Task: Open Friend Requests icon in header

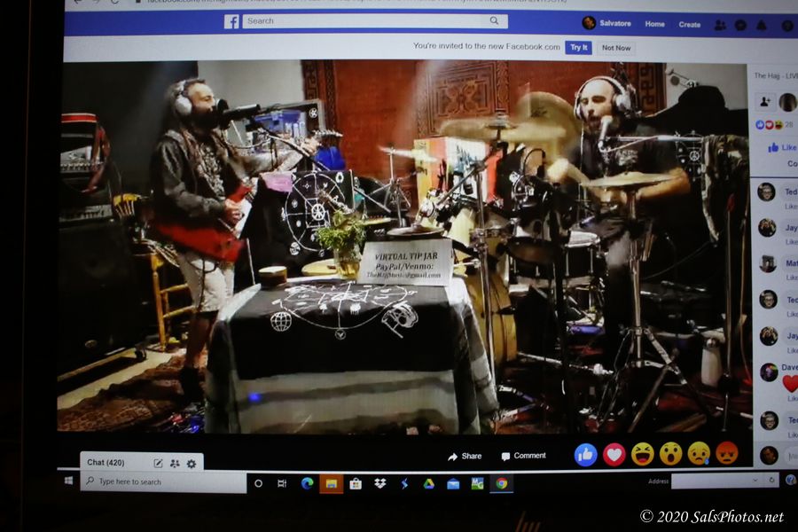Action: point(720,25)
